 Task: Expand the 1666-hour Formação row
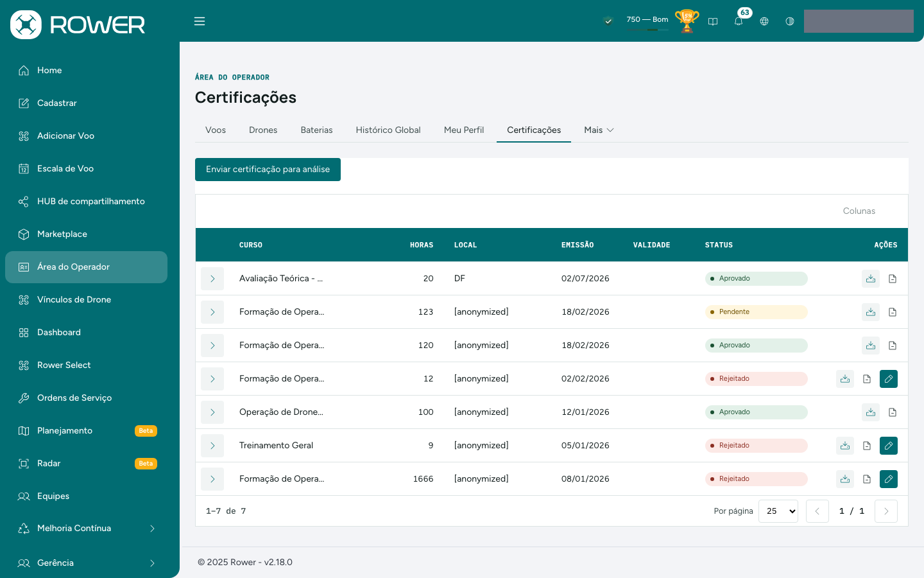pyautogui.click(x=212, y=479)
